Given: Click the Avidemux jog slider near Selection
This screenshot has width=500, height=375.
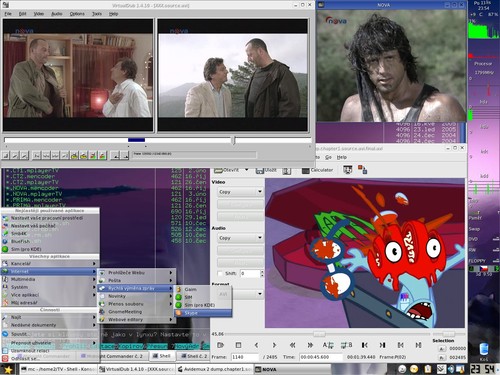Looking at the screenshot, I should tap(448, 334).
